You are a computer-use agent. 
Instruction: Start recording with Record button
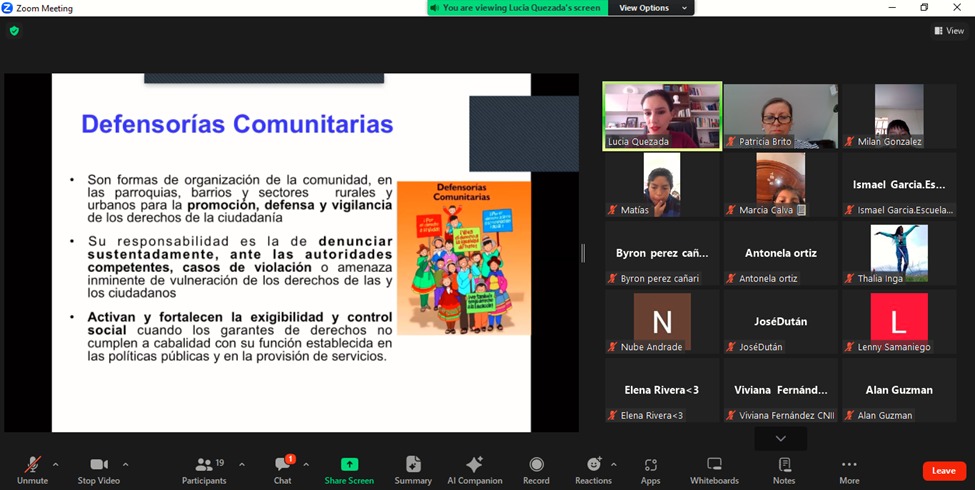point(536,469)
